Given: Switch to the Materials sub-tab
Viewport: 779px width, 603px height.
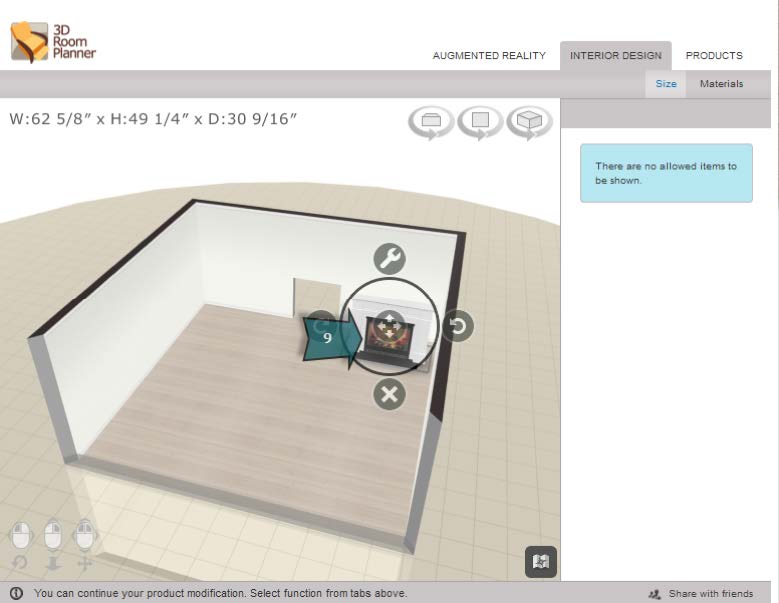Looking at the screenshot, I should point(721,84).
